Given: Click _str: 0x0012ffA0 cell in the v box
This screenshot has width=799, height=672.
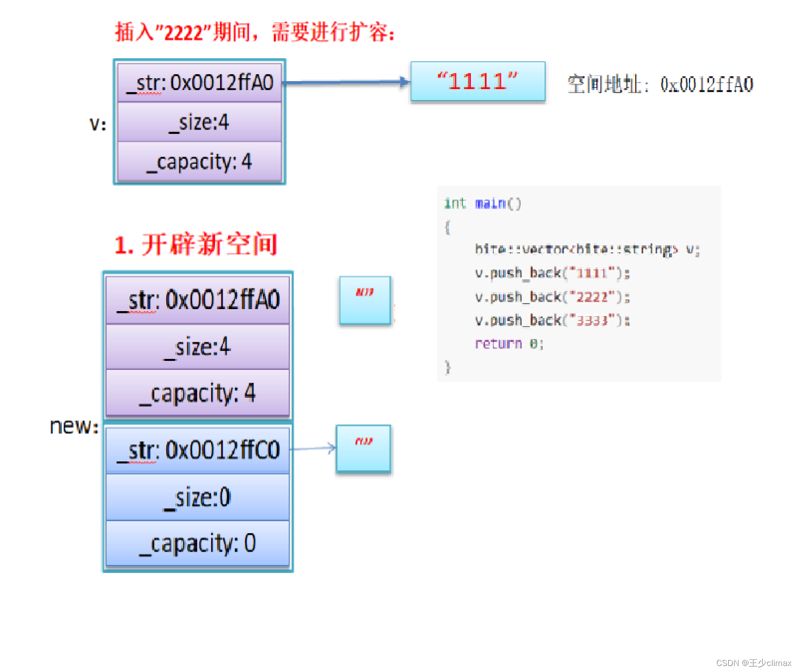Looking at the screenshot, I should pyautogui.click(x=200, y=83).
